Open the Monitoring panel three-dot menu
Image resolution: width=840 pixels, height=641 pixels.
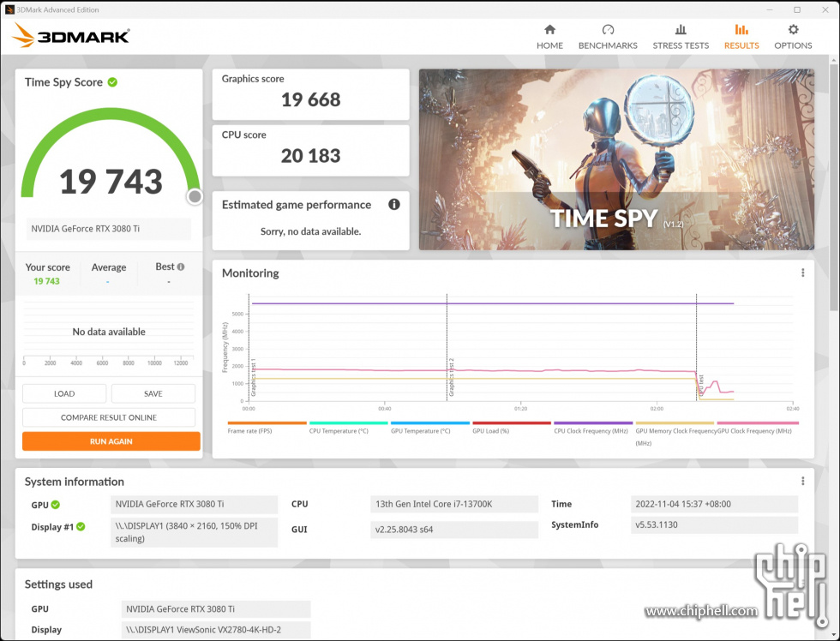[802, 273]
